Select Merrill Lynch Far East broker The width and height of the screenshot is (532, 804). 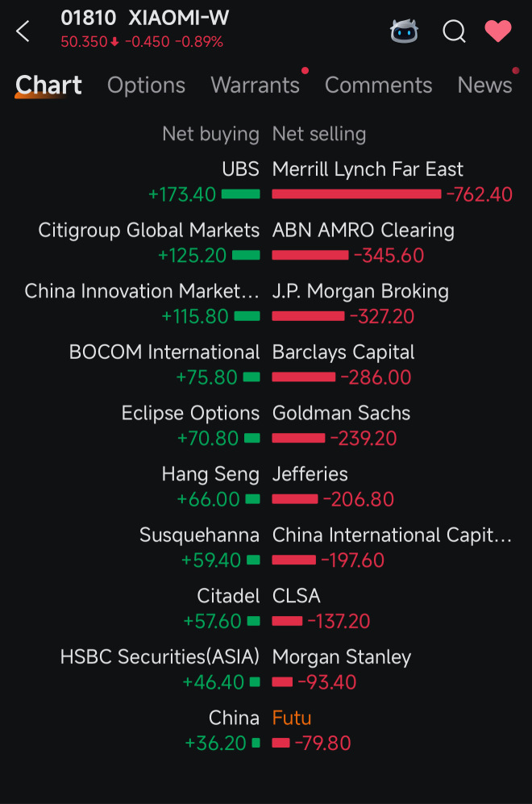[368, 169]
